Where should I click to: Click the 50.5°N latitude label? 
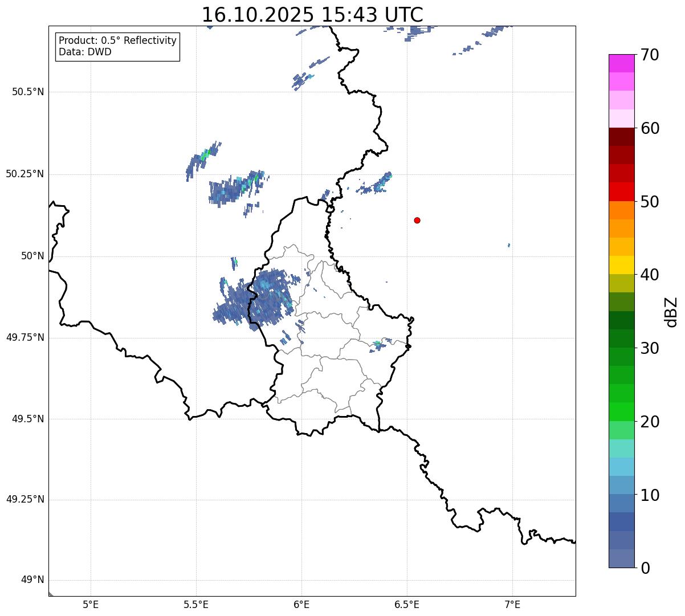[x=28, y=92]
